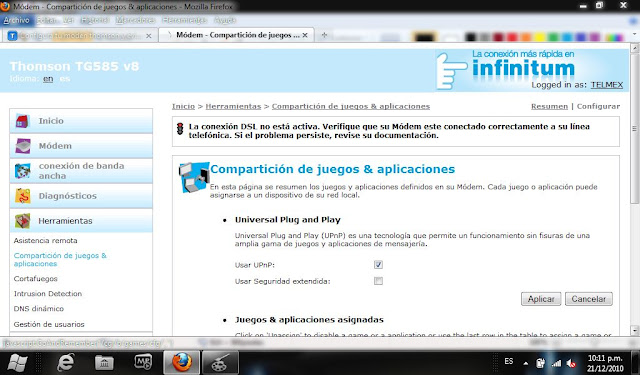
Task: Open DNS dinámico in sidebar
Action: click(39, 309)
